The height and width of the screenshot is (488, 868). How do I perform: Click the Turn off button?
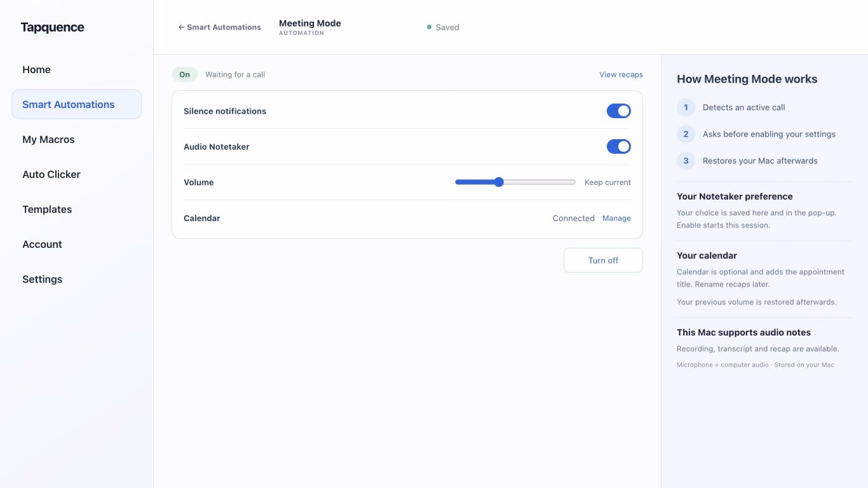coord(603,261)
